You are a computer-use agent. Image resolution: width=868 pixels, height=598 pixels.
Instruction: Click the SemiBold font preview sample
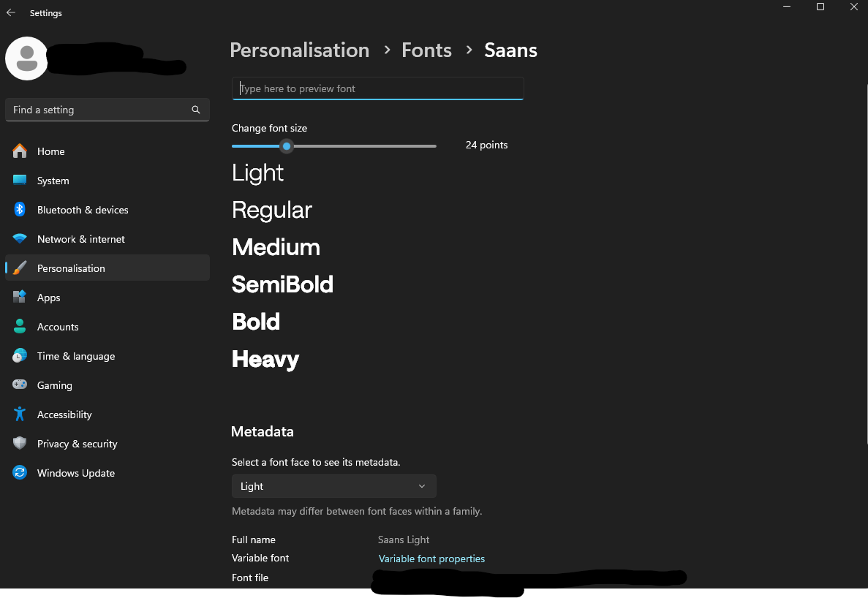pos(282,284)
